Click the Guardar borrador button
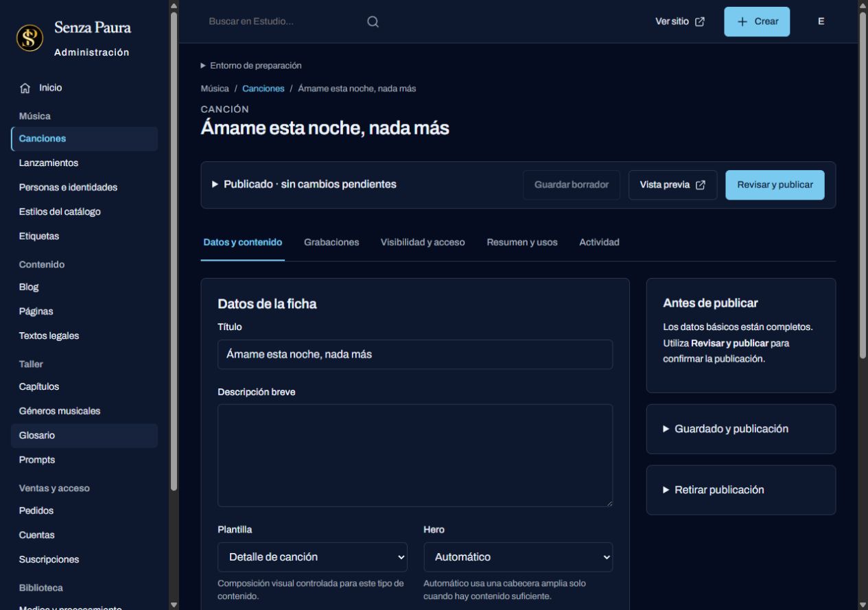The width and height of the screenshot is (868, 610). click(572, 185)
